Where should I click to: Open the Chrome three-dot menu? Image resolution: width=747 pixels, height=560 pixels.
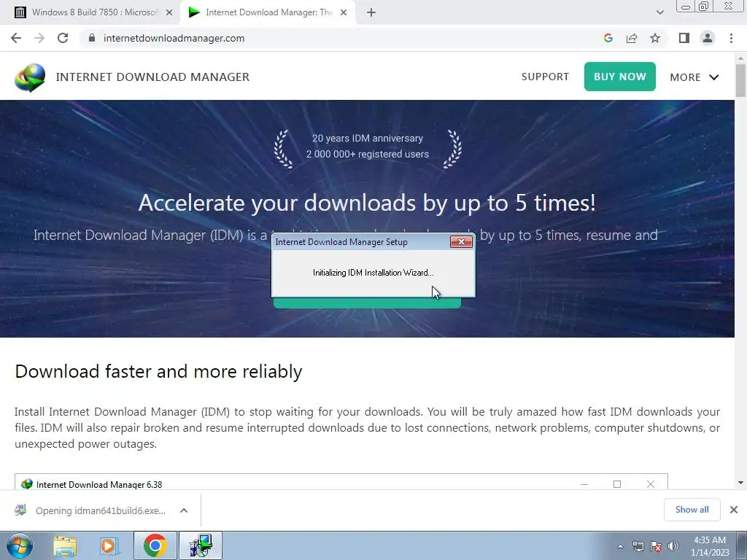731,38
